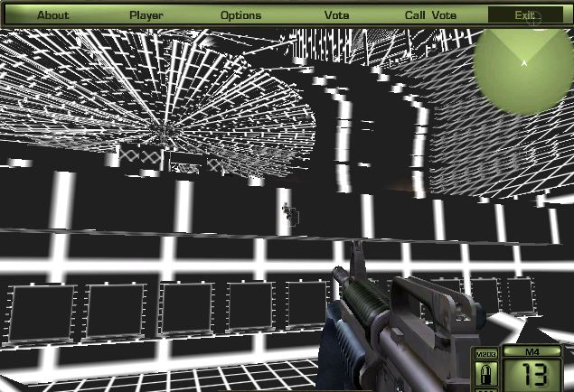Click the M4 weapon name label
Image resolution: width=574 pixels, height=392 pixels.
[532, 351]
